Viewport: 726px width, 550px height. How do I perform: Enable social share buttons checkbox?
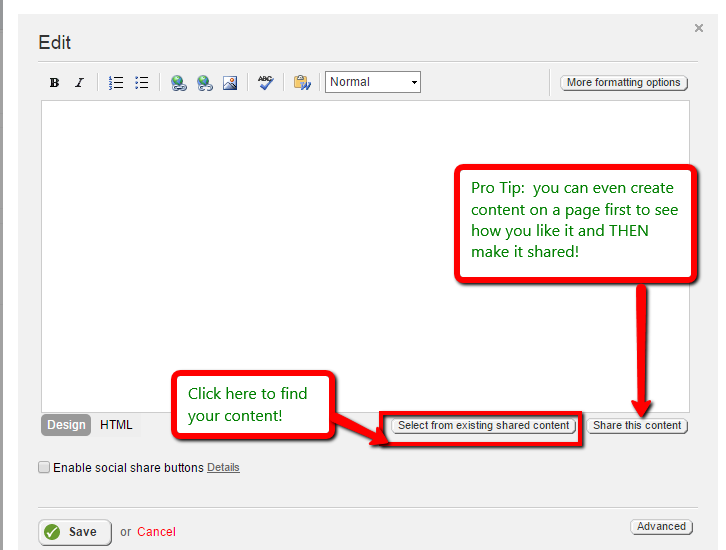44,467
